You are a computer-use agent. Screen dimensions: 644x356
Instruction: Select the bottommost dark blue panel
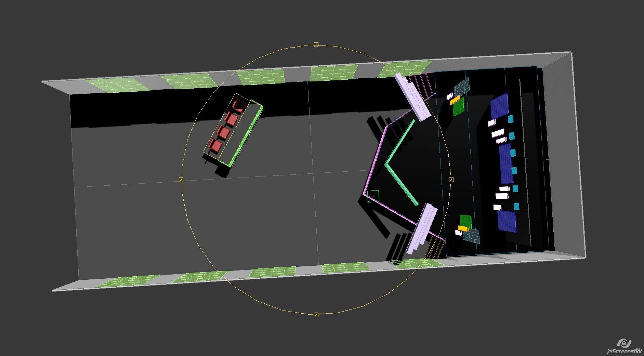pos(507,221)
